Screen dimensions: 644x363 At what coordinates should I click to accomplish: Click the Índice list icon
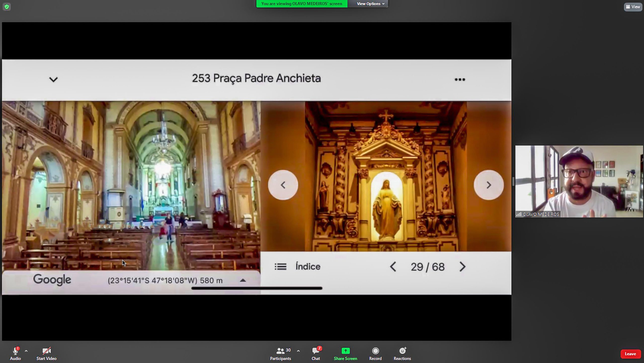(280, 266)
